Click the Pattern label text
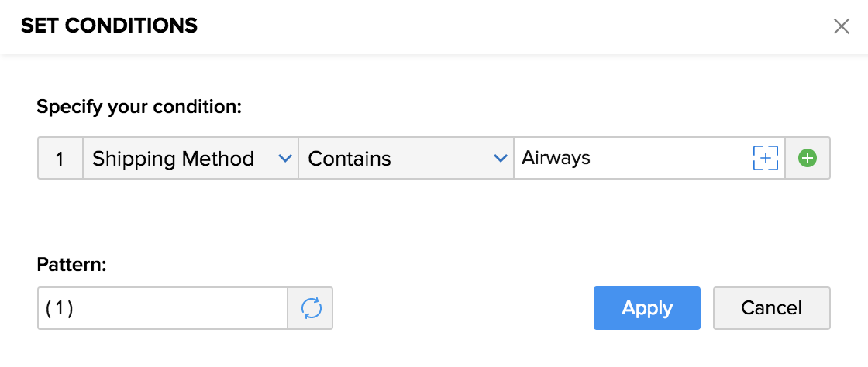This screenshot has height=367, width=868. coord(71,265)
